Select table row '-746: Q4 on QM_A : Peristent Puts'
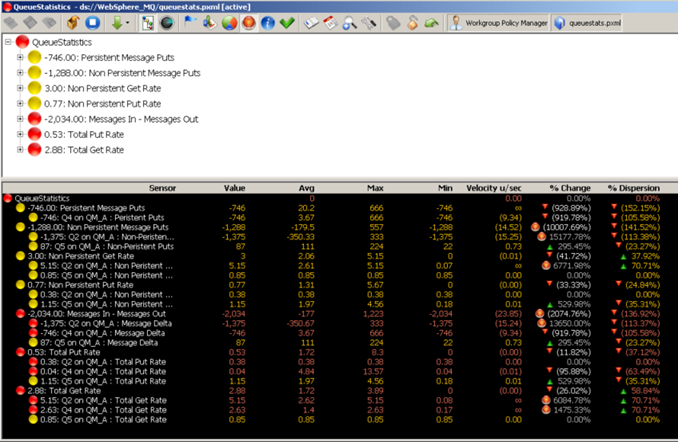This screenshot has width=678, height=442. click(x=339, y=218)
